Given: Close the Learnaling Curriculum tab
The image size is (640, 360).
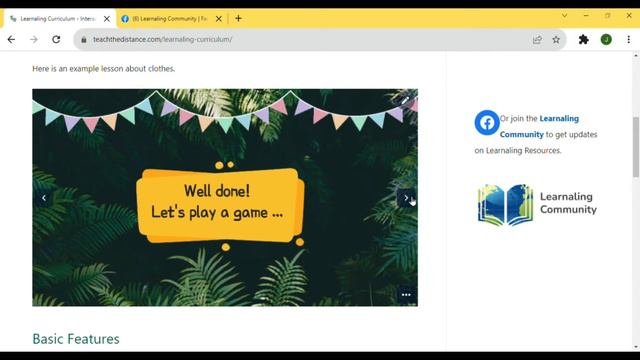Looking at the screenshot, I should pos(107,19).
